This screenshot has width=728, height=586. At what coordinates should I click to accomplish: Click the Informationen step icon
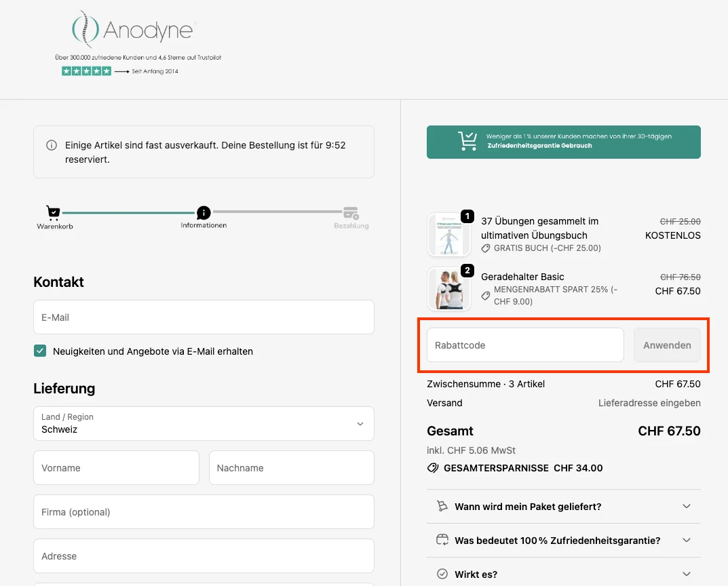click(204, 213)
